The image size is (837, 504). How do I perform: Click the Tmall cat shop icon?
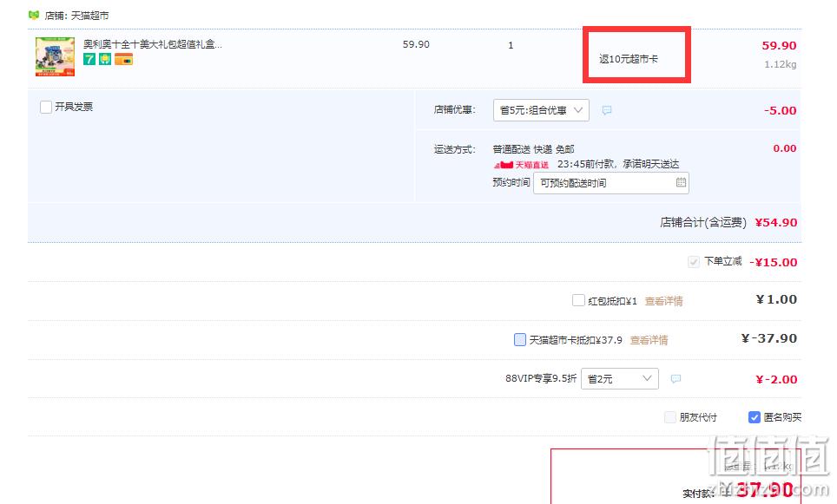[x=34, y=15]
